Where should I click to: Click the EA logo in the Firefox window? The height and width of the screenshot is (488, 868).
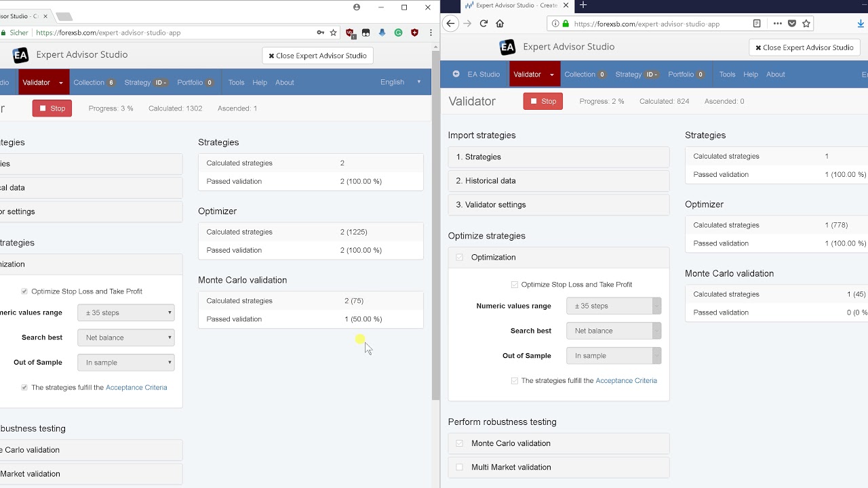pos(507,47)
